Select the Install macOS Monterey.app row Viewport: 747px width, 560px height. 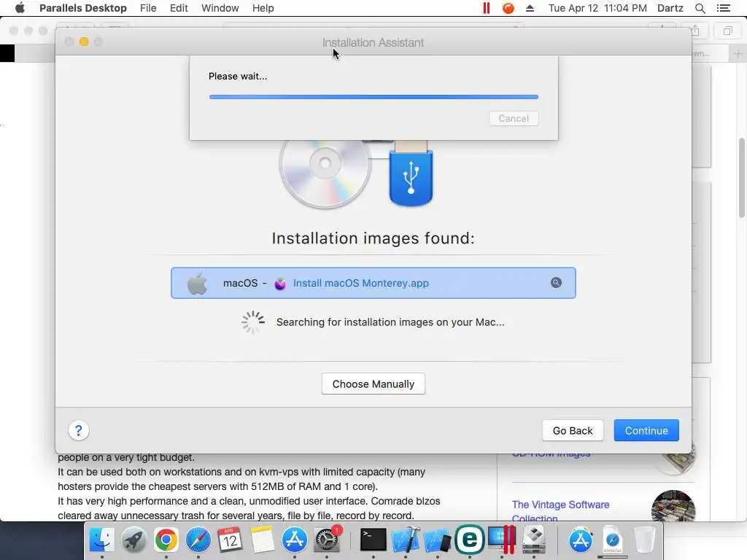(373, 283)
